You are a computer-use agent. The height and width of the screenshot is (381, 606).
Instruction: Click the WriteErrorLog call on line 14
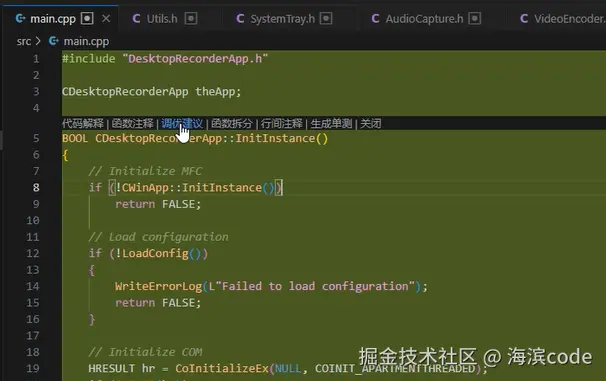coord(158,286)
